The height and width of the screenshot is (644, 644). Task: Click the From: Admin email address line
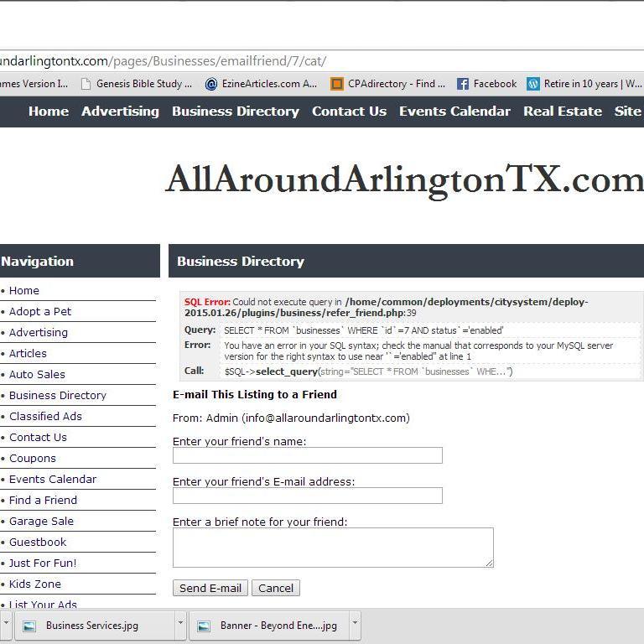[x=291, y=418]
